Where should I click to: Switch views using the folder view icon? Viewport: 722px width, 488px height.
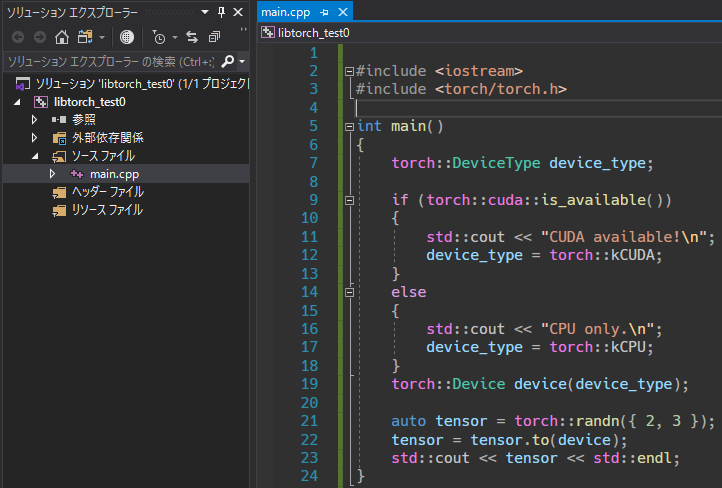click(85, 37)
